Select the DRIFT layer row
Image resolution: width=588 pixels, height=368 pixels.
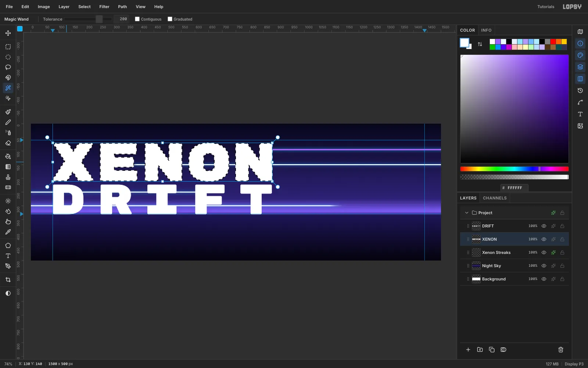tap(514, 226)
